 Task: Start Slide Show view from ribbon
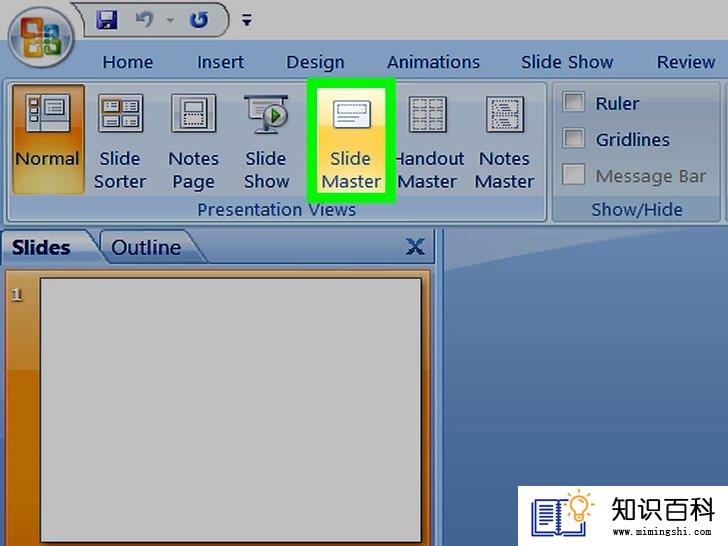(x=266, y=139)
